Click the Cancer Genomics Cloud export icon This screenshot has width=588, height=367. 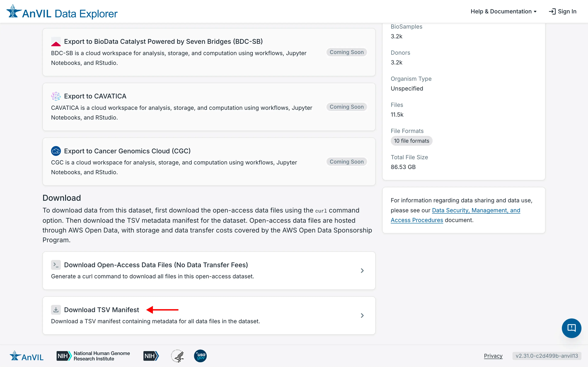[x=56, y=151]
